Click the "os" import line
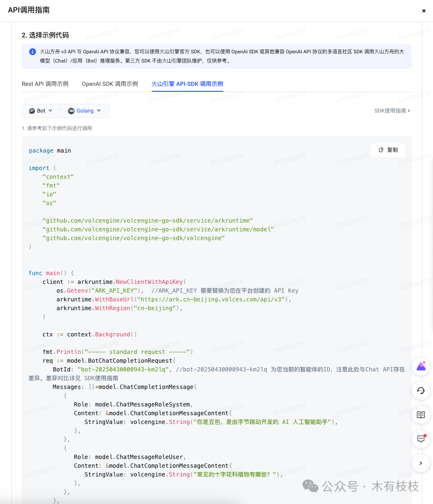Viewport: 433px width, 504px height. pos(49,203)
